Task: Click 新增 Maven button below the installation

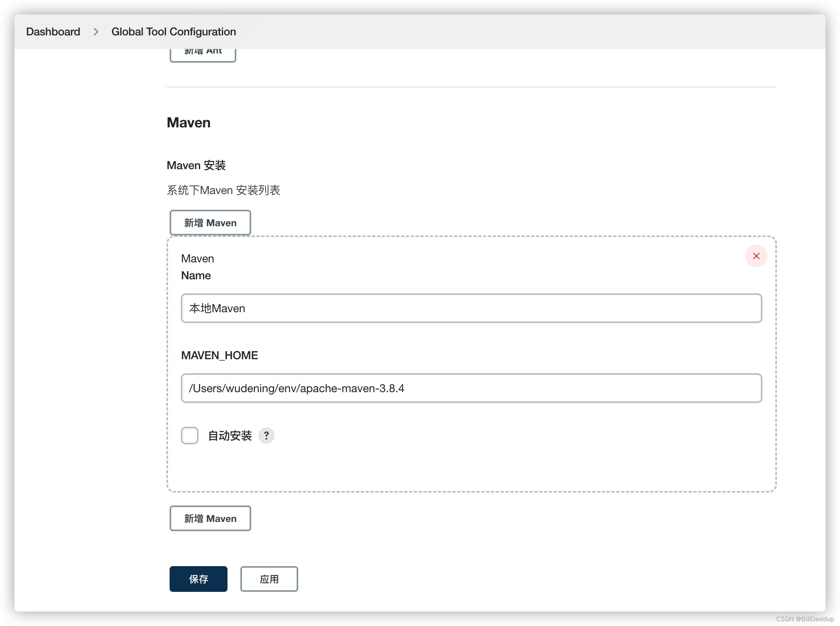Action: [210, 518]
